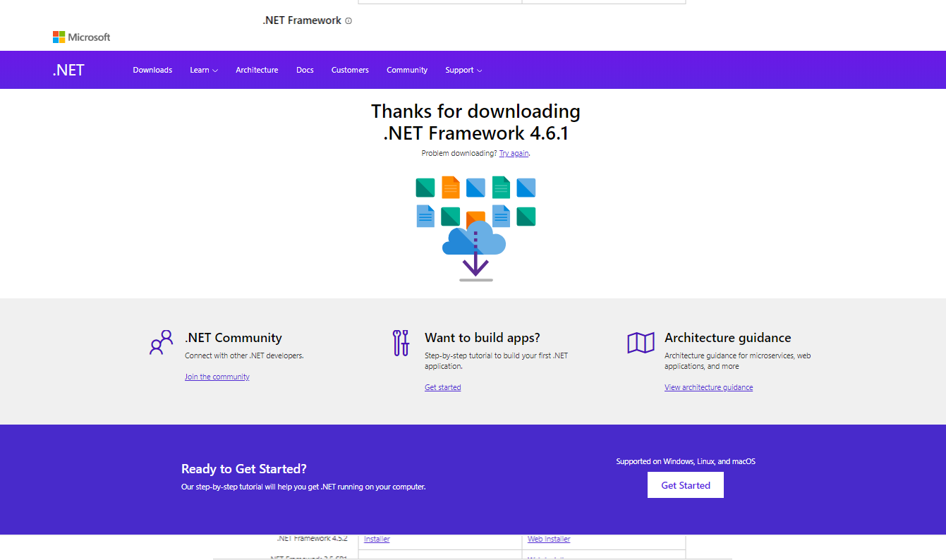Click the Ready to Get Started? heading
The image size is (946, 560).
(244, 469)
